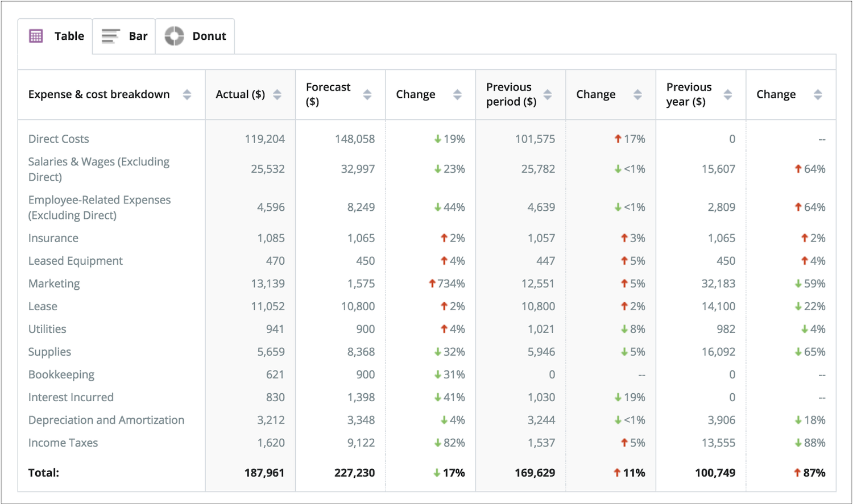Screen dimensions: 853x504
Task: Click the sort icon on Actual ($) column
Action: pos(277,95)
